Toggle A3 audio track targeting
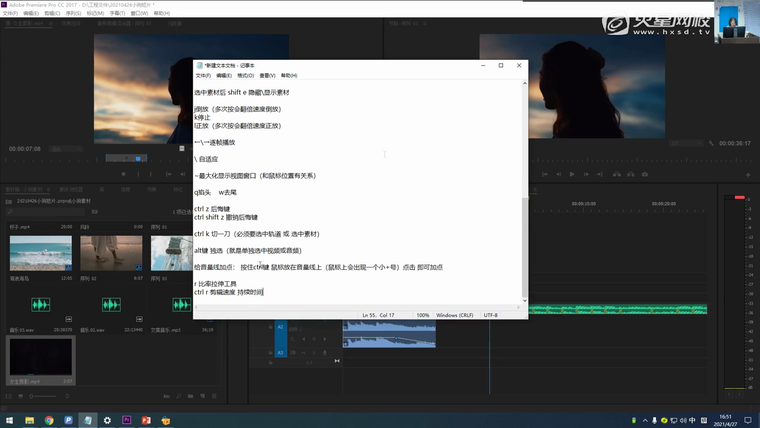 pos(281,352)
